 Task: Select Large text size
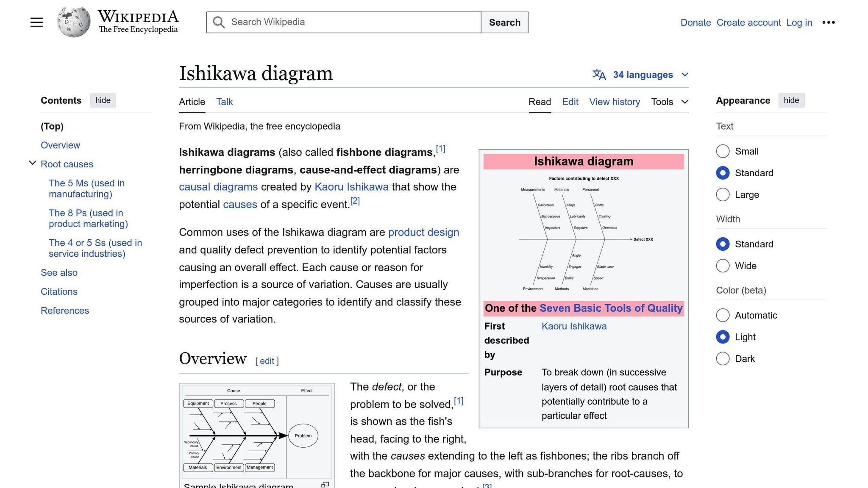coord(723,195)
